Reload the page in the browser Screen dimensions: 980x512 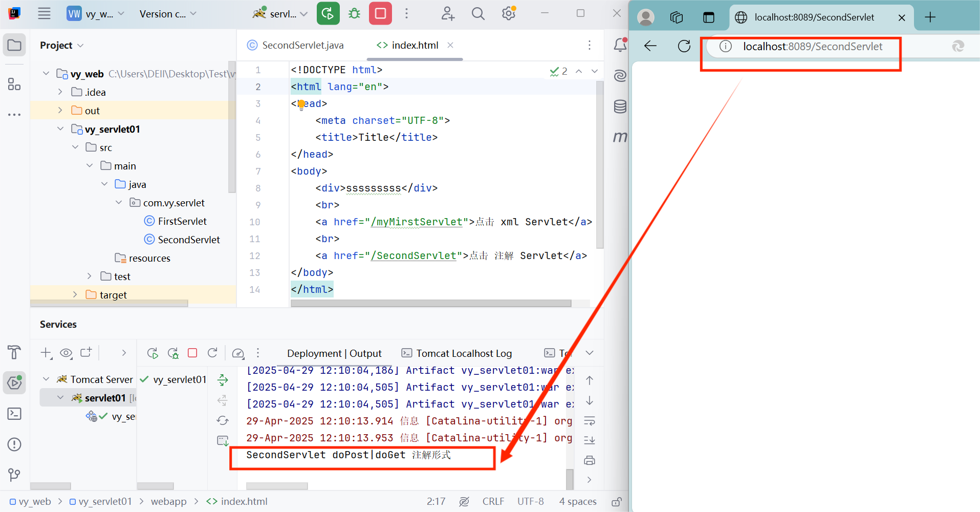pyautogui.click(x=685, y=46)
